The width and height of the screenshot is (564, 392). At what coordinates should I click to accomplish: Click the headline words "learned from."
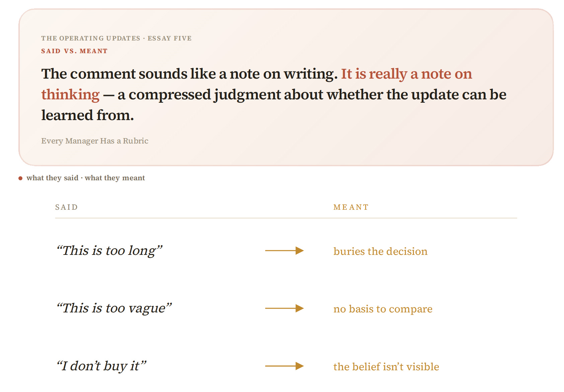[x=87, y=115]
